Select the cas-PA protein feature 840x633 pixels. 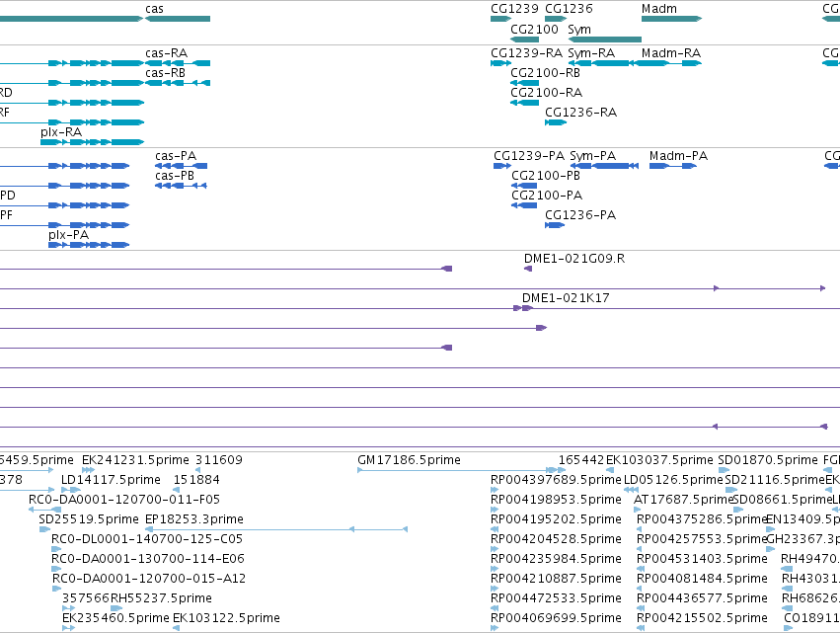coord(181,166)
